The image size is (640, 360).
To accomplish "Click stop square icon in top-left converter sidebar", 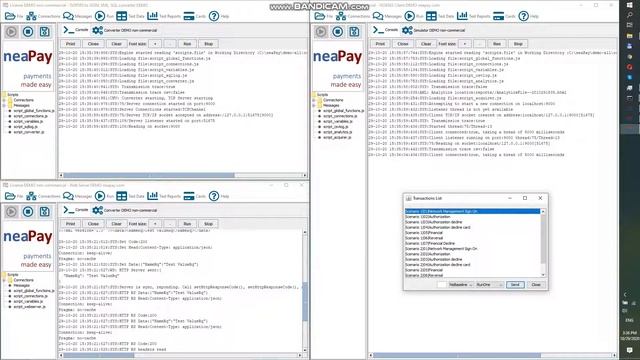I will (x=28, y=31).
